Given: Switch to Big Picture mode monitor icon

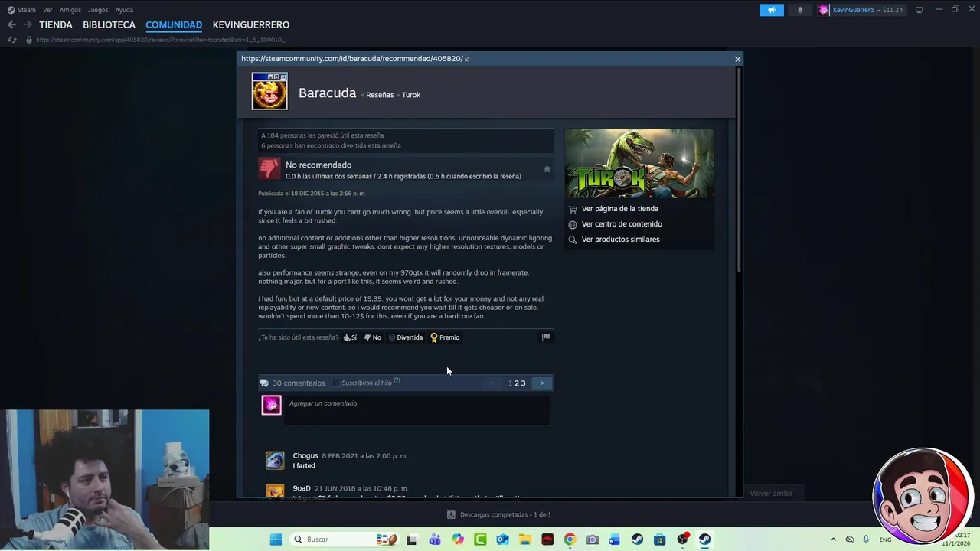Looking at the screenshot, I should (919, 10).
